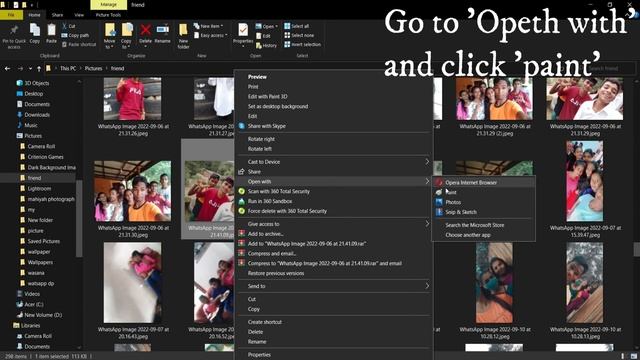Click the Rename icon in ribbon

(162, 30)
